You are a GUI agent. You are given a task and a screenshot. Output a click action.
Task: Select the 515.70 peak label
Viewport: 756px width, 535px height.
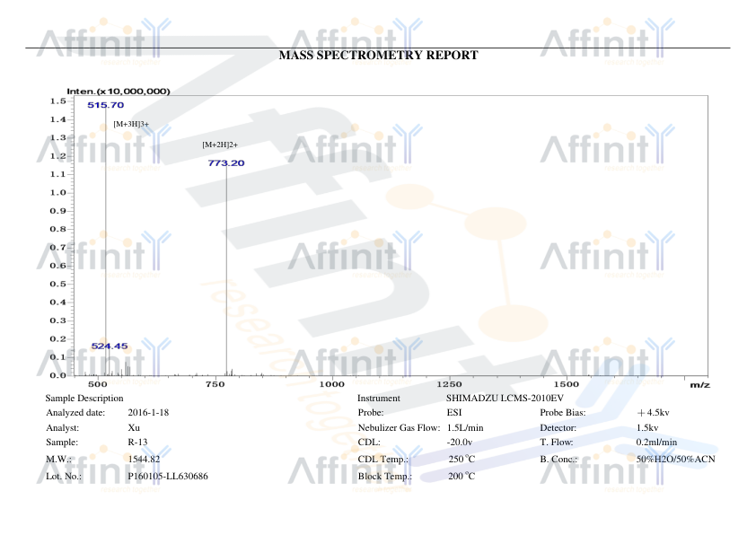[x=106, y=105]
